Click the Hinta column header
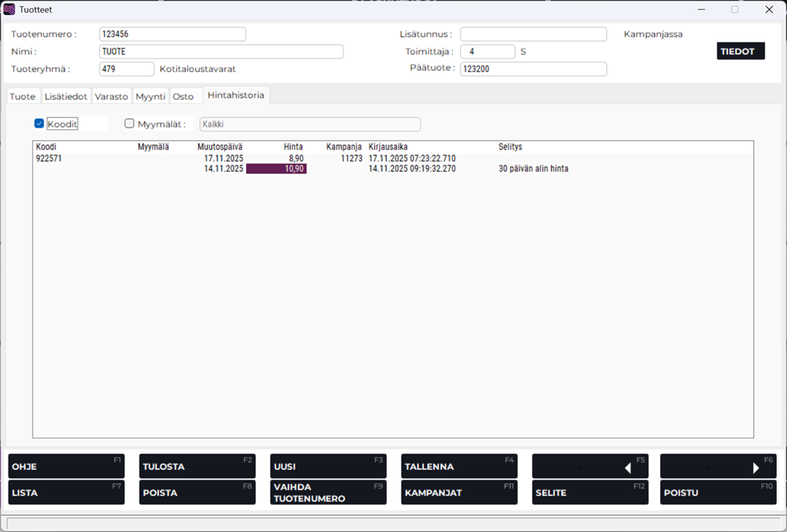The image size is (787, 532). (292, 147)
